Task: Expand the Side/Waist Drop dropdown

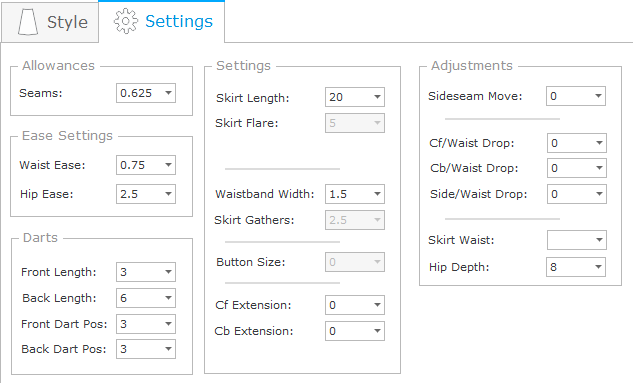Action: point(576,194)
